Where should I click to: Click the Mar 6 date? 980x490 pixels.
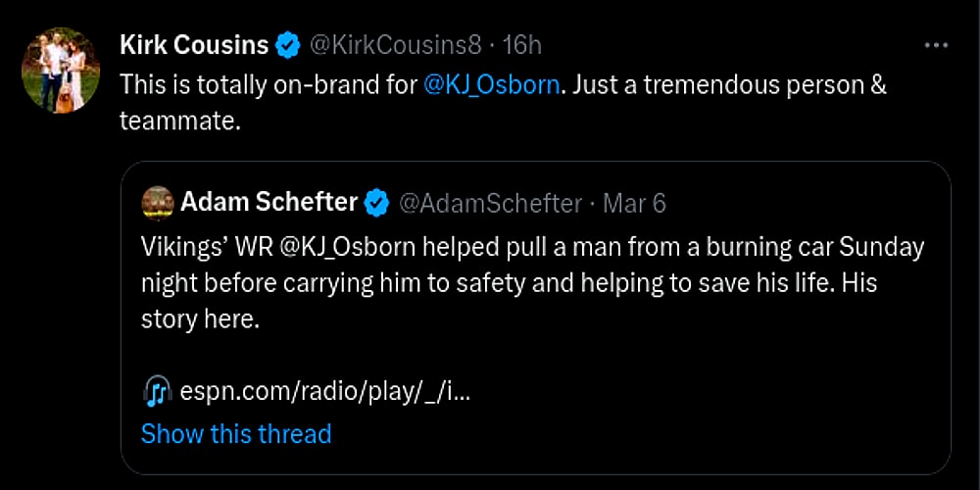tap(634, 203)
